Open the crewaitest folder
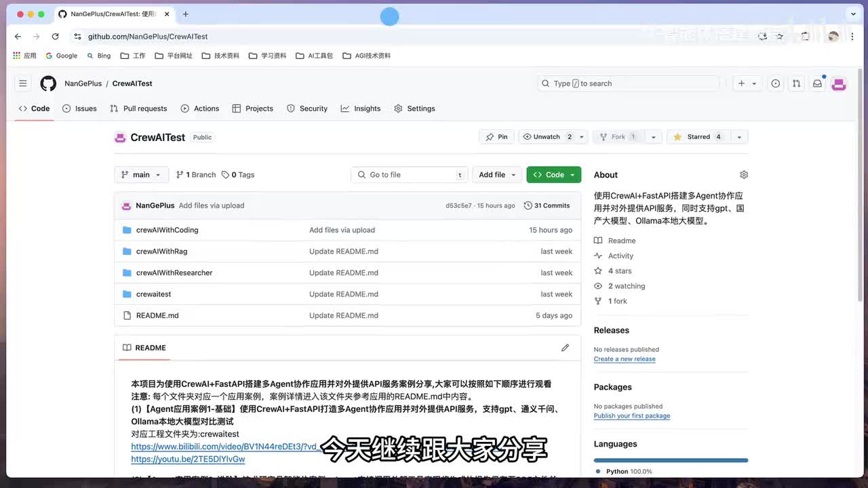868x488 pixels. (x=153, y=294)
